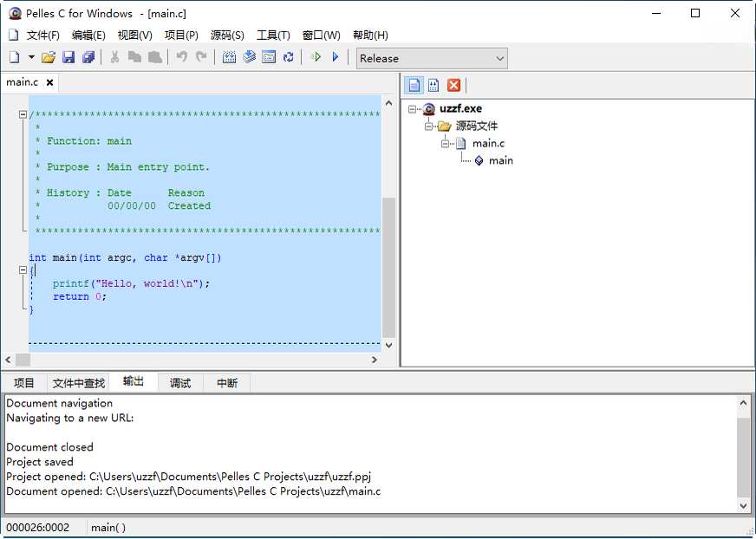Click editor horizontal scroll right arrow

click(375, 360)
